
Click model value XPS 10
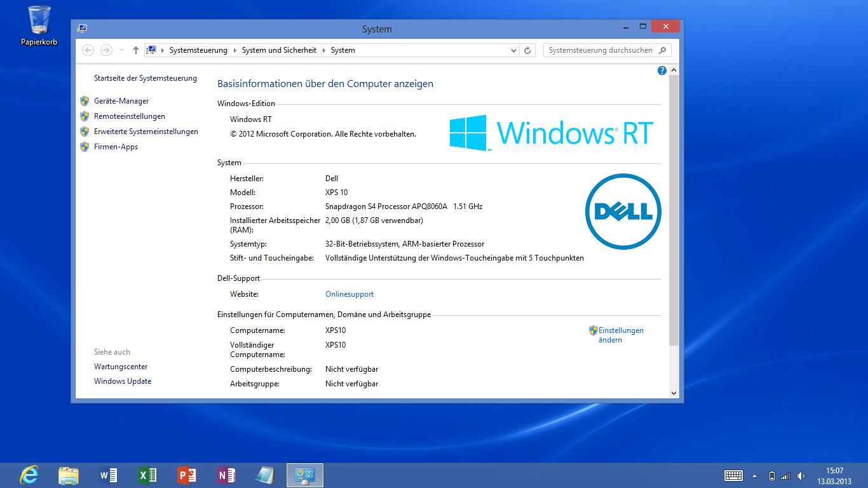337,193
